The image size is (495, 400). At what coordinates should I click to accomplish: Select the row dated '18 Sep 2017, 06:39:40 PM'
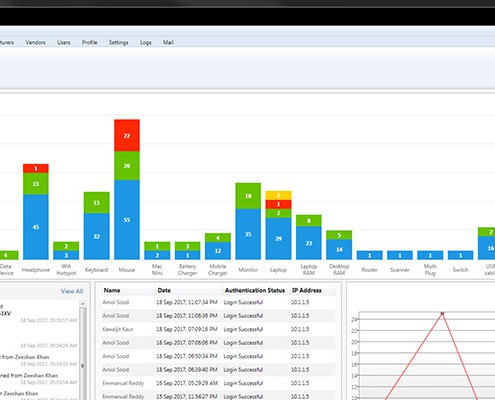[x=218, y=370]
